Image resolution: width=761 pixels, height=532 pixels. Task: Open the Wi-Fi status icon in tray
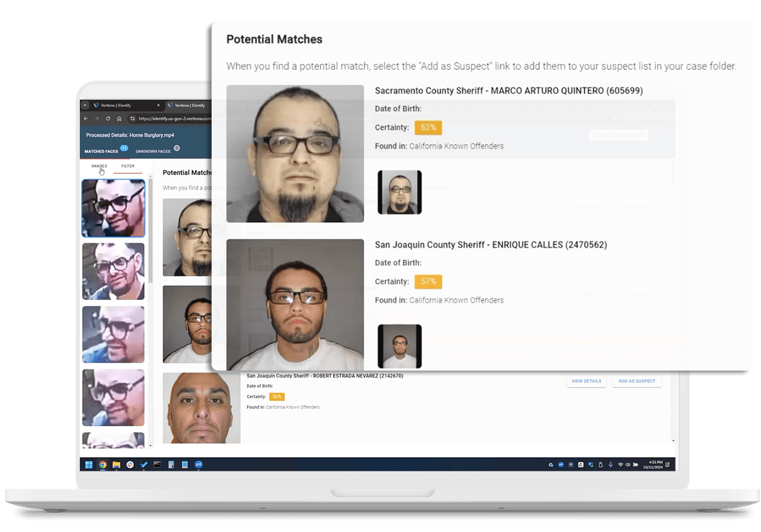pos(620,465)
